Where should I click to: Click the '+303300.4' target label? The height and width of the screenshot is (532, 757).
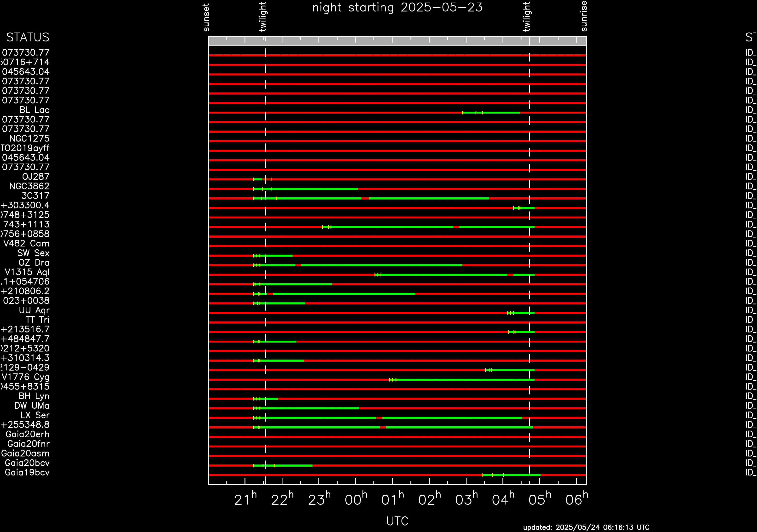25,206
